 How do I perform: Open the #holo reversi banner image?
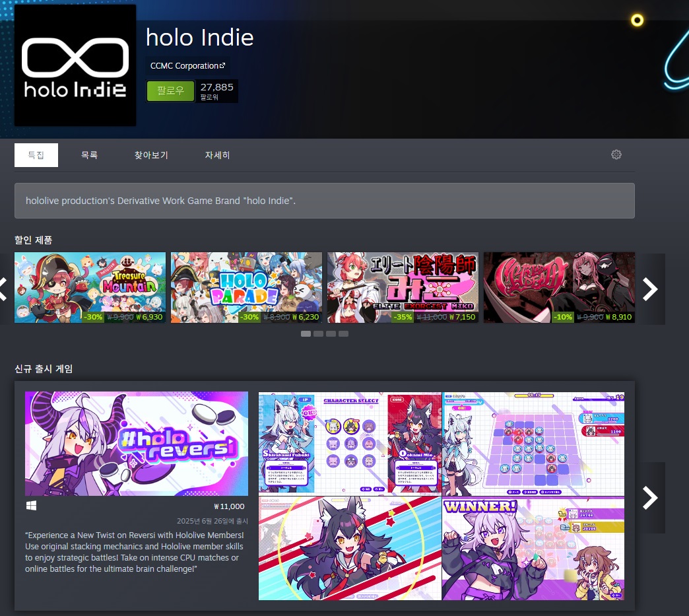tap(137, 444)
